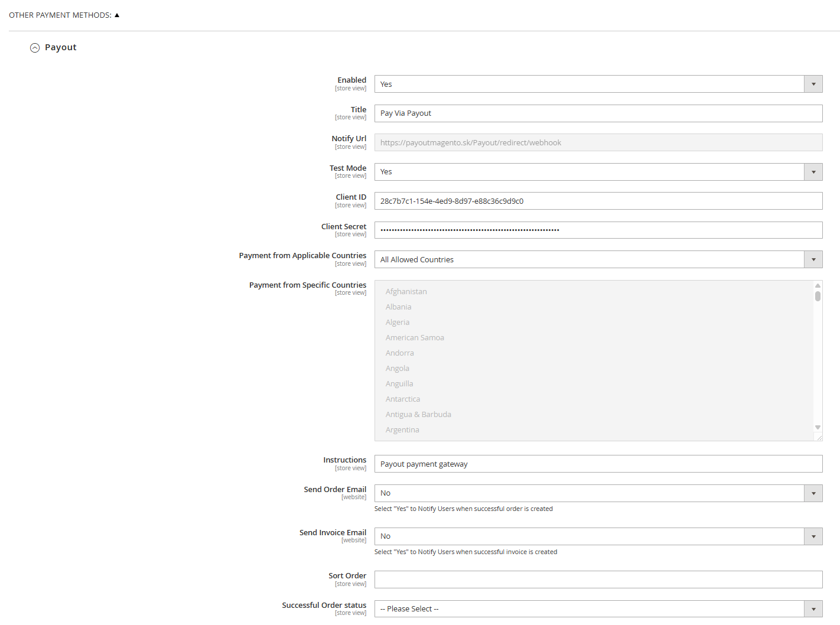Viewport: 840px width, 625px height.
Task: Select Andorra in the countries list
Action: pyautogui.click(x=399, y=353)
